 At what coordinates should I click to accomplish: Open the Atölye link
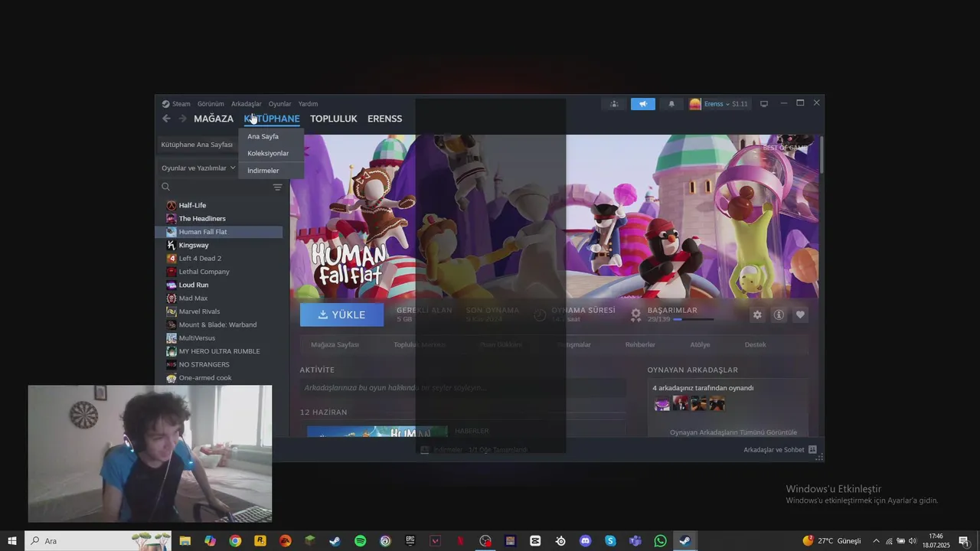(700, 345)
